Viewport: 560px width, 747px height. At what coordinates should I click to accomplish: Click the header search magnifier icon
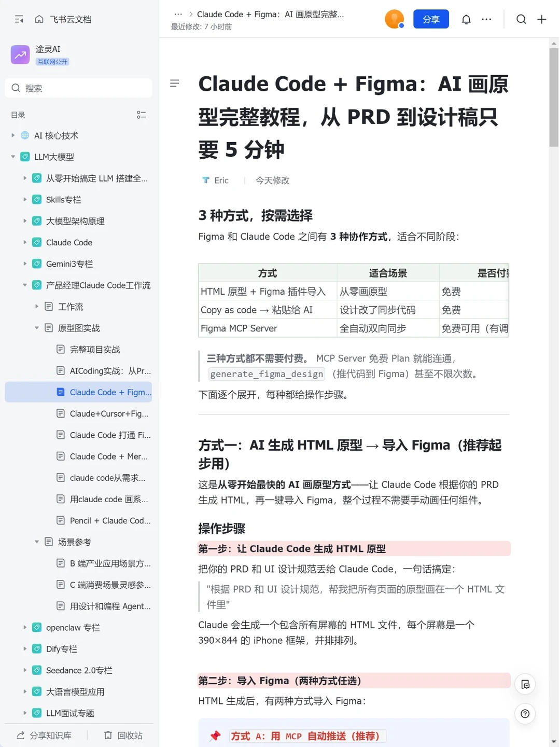click(521, 19)
